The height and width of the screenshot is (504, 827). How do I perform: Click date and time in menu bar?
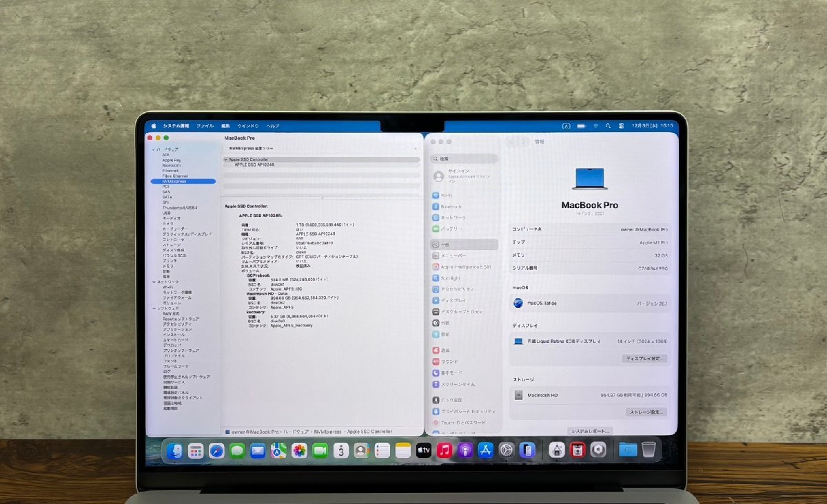point(653,126)
